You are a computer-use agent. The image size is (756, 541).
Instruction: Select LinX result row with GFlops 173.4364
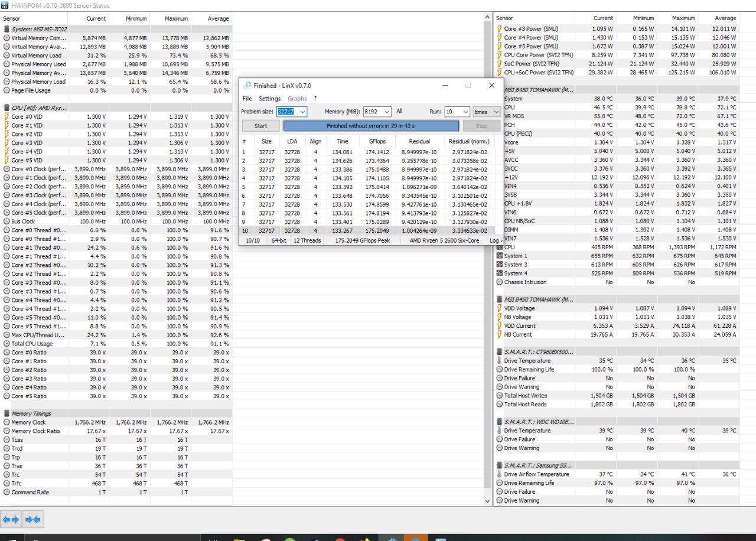[x=371, y=161]
